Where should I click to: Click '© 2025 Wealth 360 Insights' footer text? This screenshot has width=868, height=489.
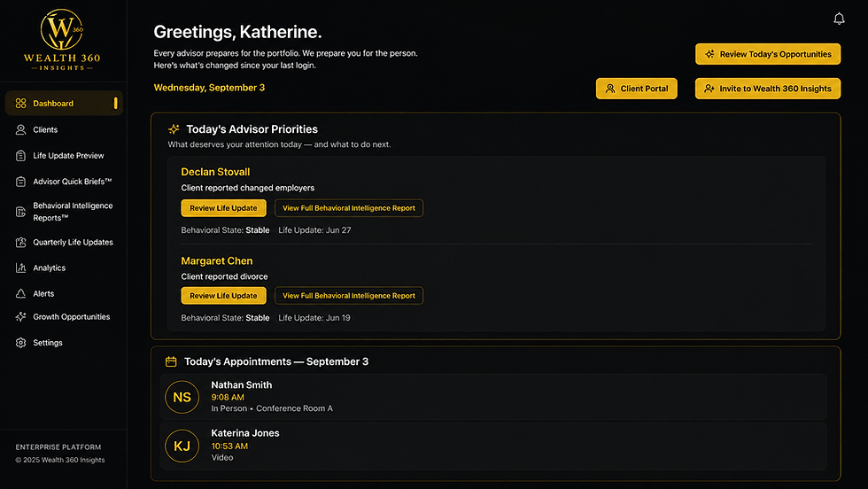[x=60, y=460]
